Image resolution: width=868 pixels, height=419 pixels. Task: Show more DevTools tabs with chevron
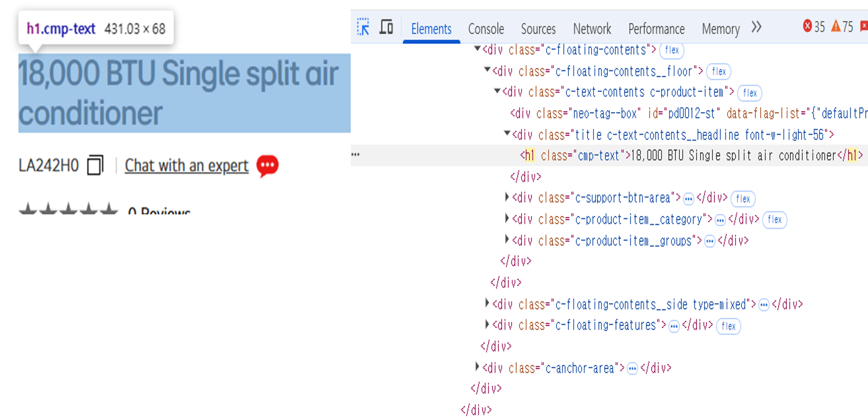click(x=756, y=27)
